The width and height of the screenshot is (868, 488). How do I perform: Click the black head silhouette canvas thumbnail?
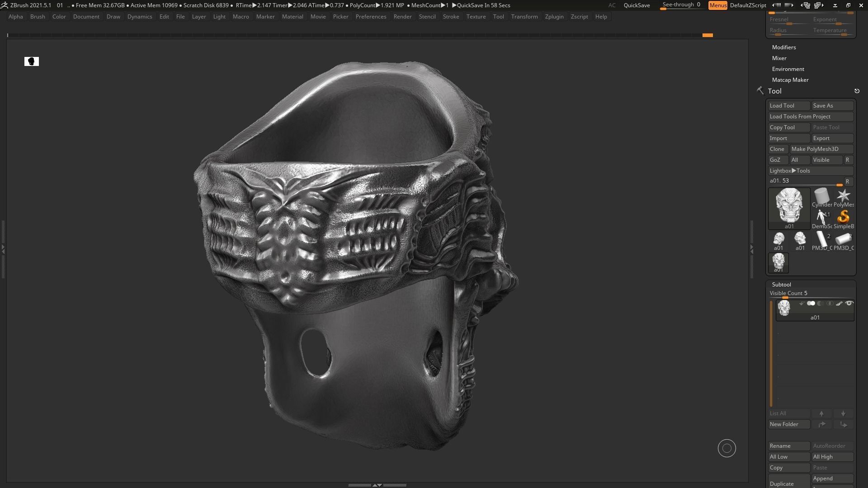(32, 61)
